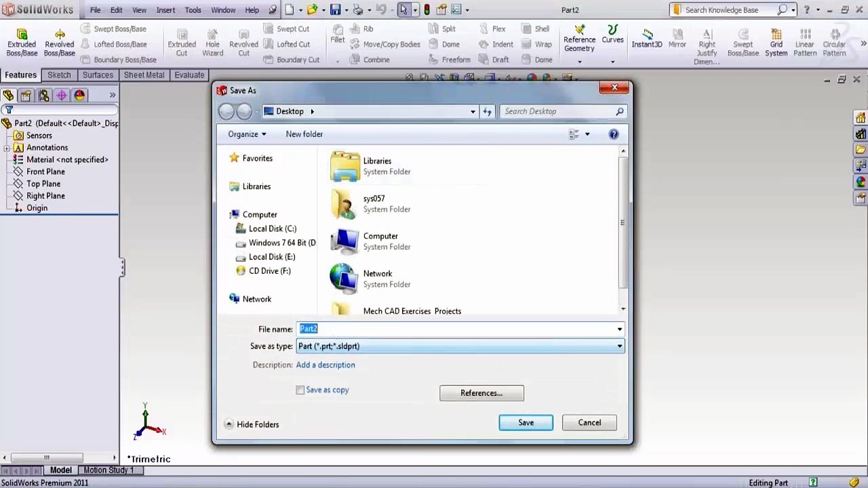
Task: Select the Network system folder item
Action: [370, 278]
